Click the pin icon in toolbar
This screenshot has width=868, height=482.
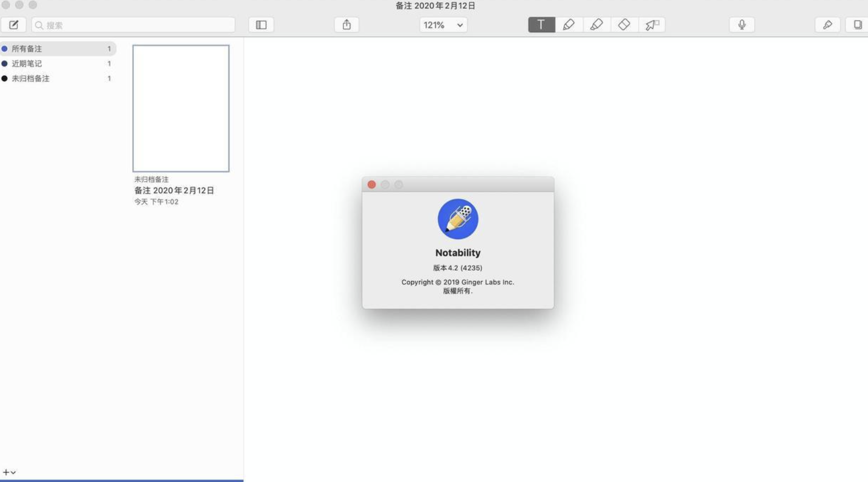click(x=828, y=25)
